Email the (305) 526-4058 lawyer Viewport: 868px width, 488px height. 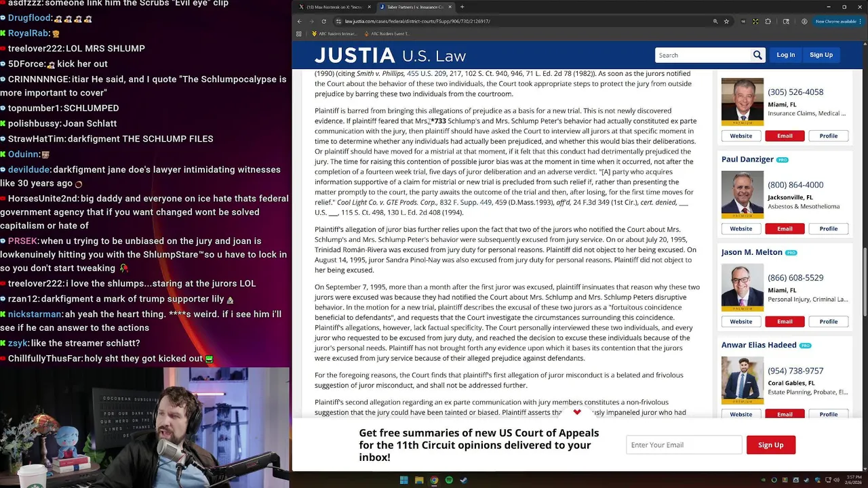(785, 136)
